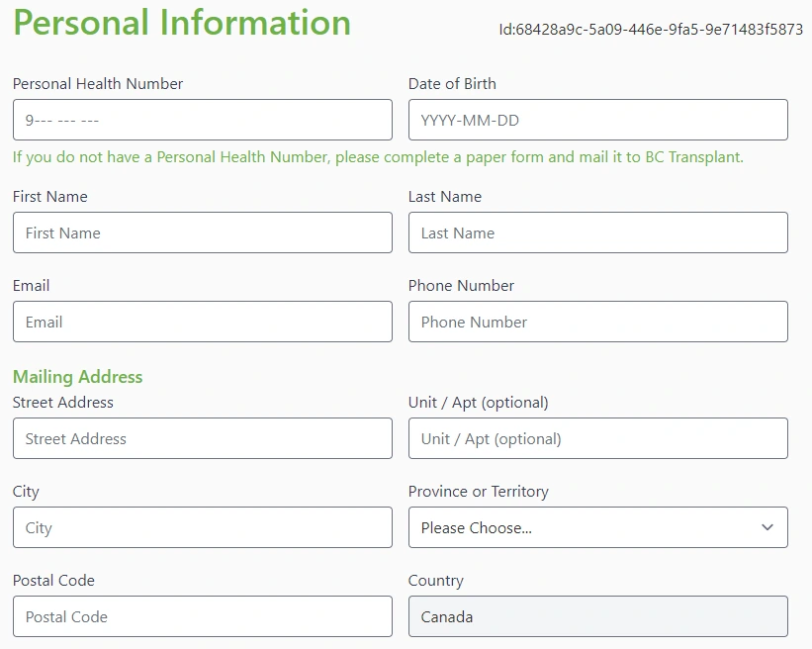Click the greyed-out Canada country field

point(597,616)
